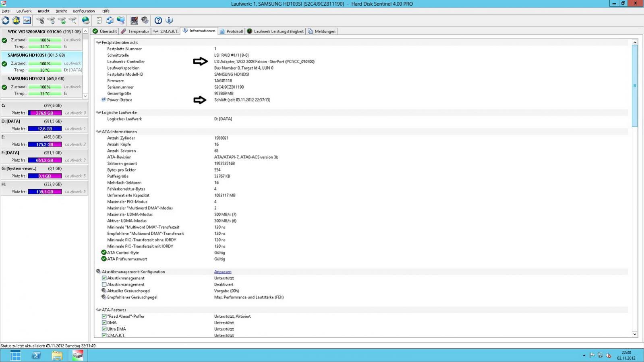Open help via the question mark icon
Viewport: 644px width, 362px height.
pos(158,20)
